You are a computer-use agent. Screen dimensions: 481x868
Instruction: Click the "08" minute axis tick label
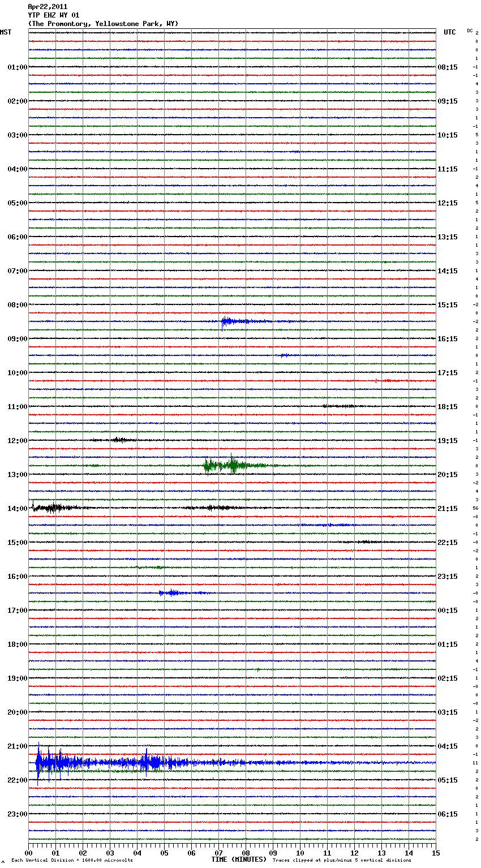pos(246,853)
